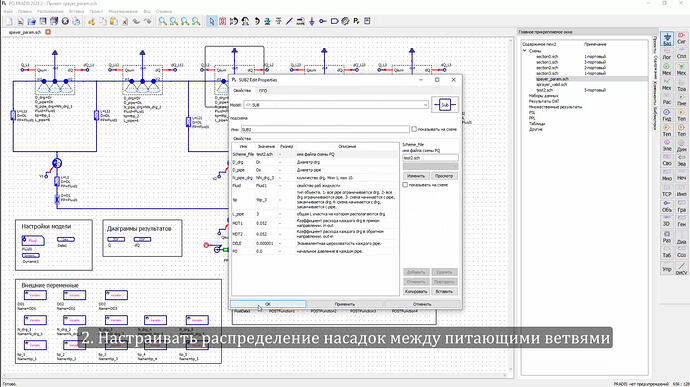The height and width of the screenshot is (387, 690).
Task: Open the 'Лог' component palette button
Action: click(x=667, y=54)
